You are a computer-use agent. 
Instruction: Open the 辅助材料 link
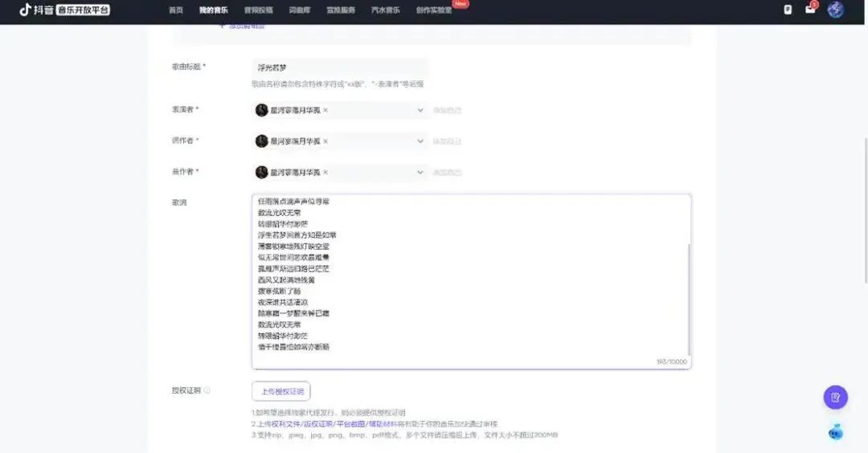pos(383,424)
